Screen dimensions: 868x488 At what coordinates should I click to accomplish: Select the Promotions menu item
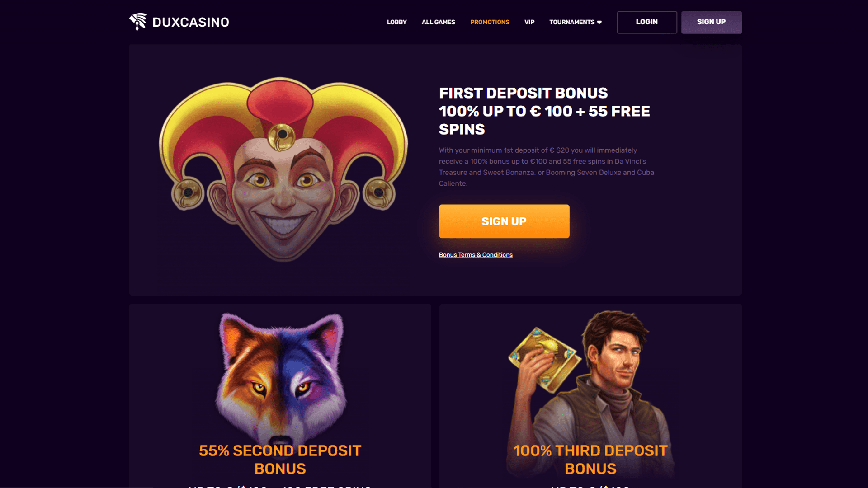(x=490, y=22)
